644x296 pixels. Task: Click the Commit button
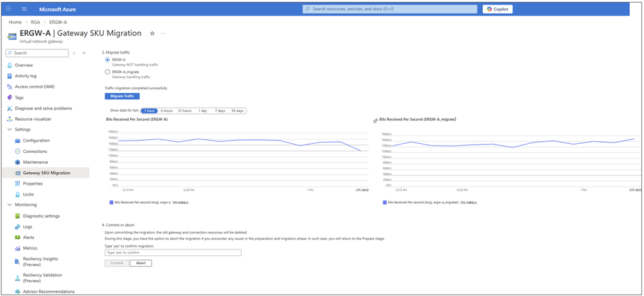(x=117, y=263)
